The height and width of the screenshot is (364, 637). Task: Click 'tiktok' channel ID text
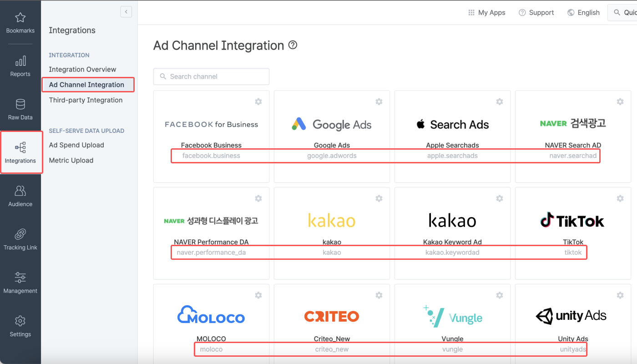[573, 252]
